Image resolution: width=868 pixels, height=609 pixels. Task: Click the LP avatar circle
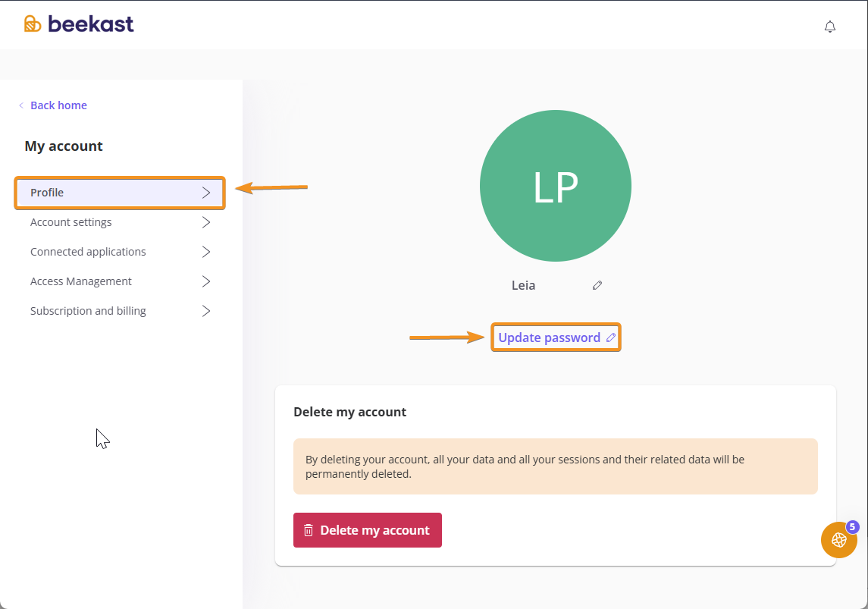(x=555, y=186)
